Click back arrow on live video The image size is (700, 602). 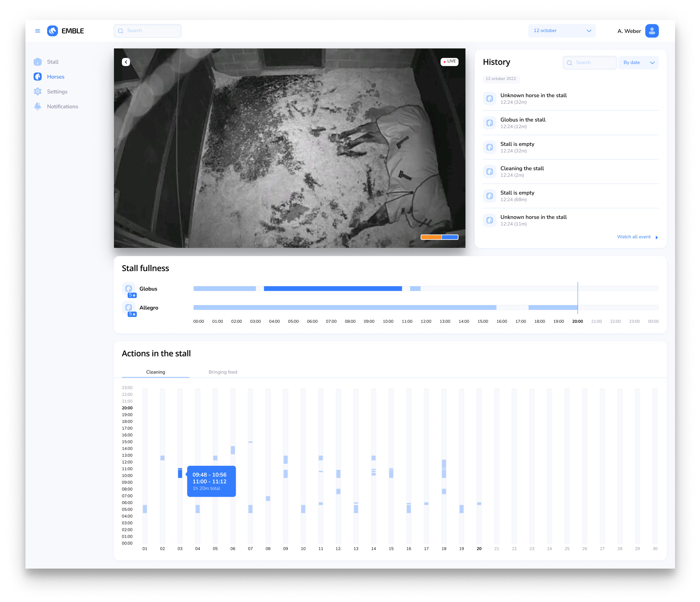[x=126, y=62]
